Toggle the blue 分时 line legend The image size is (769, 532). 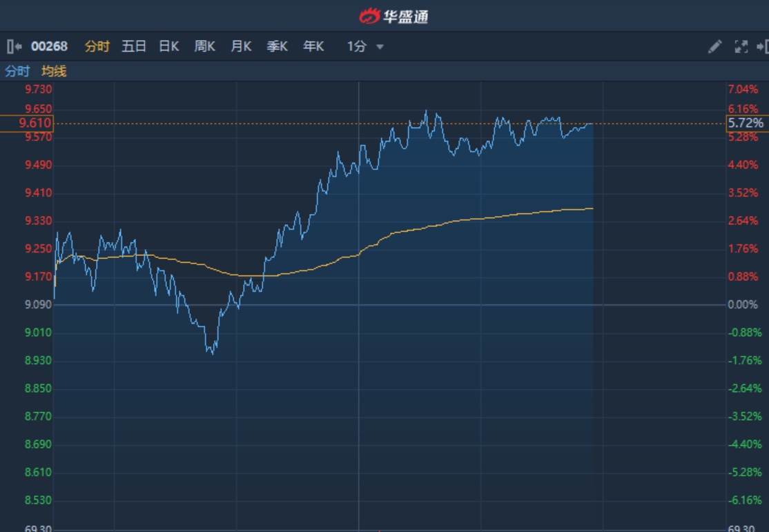(17, 71)
